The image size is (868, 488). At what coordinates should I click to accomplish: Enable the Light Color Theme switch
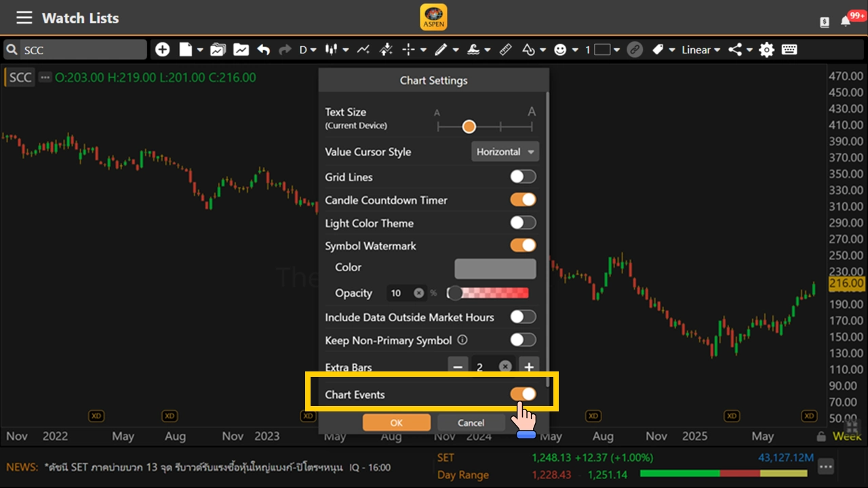tap(523, 223)
